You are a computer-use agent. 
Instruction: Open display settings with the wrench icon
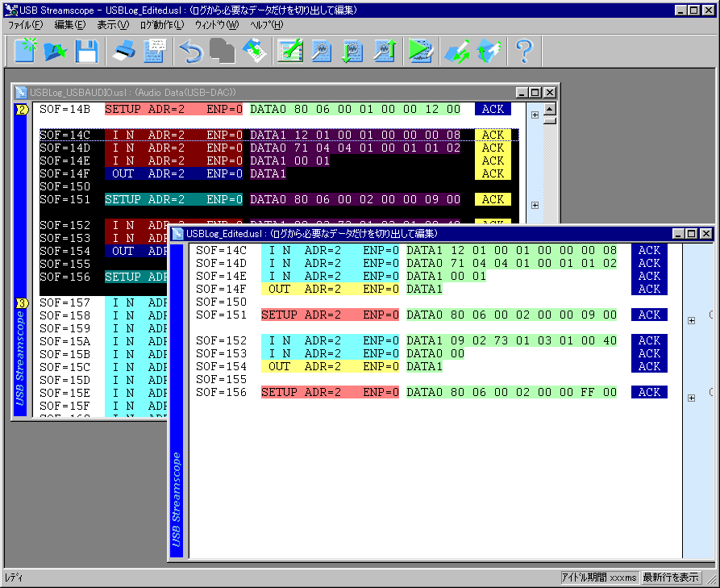click(x=290, y=51)
